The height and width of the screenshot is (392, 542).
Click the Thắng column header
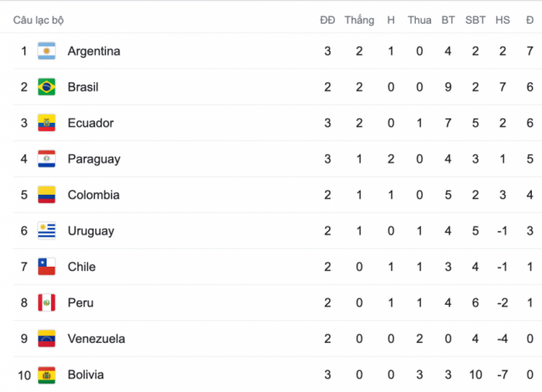(x=359, y=20)
